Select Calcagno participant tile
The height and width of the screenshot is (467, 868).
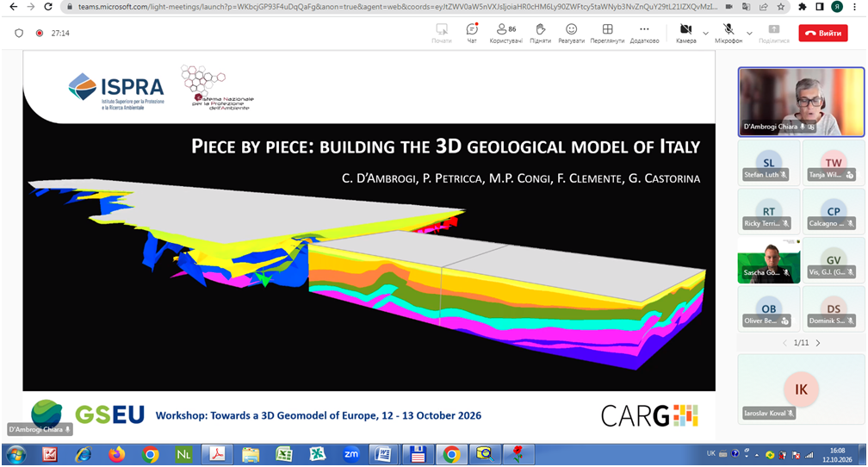834,211
